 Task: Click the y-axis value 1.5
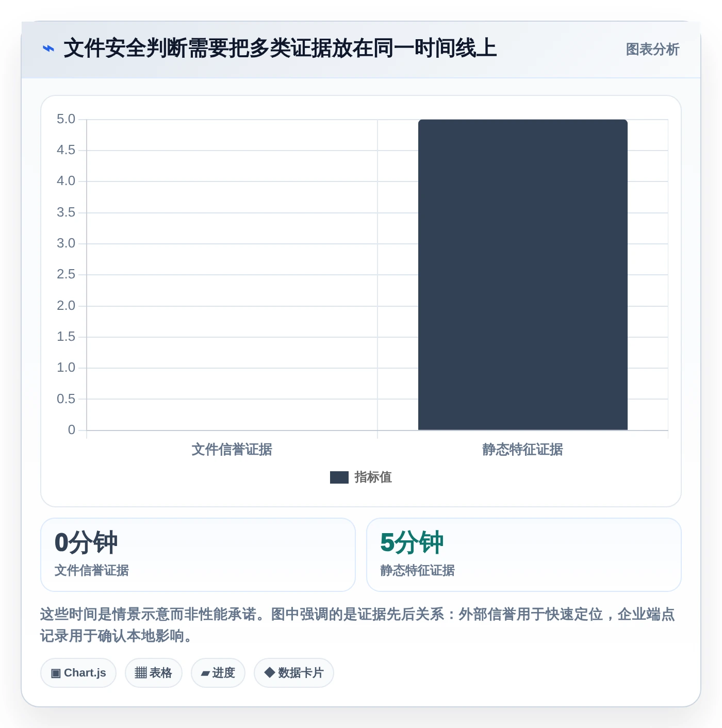[66, 337]
